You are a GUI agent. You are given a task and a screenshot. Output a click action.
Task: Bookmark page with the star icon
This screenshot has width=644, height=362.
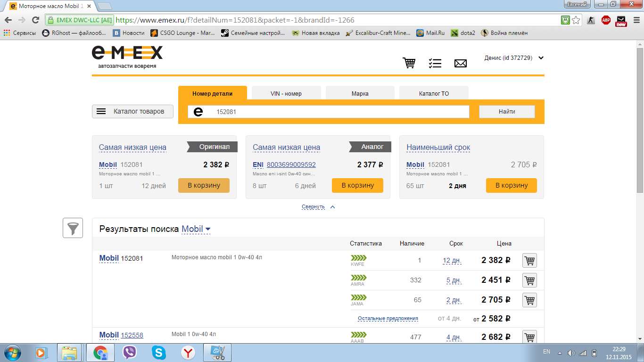576,20
